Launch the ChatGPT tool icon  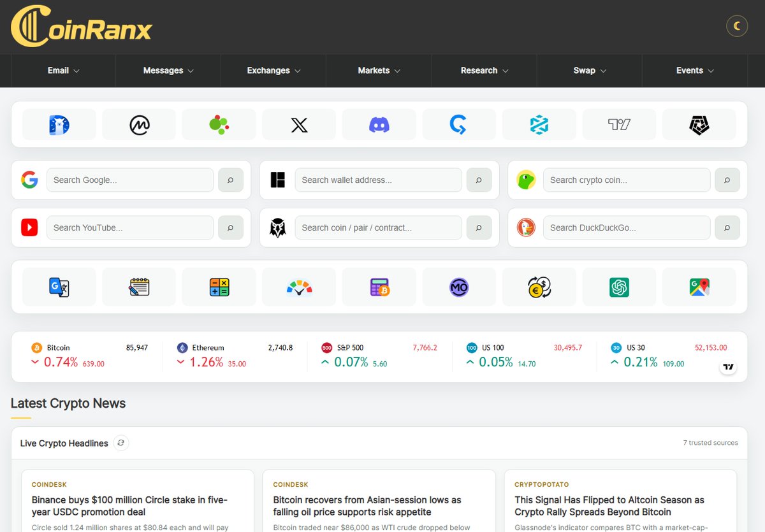coord(619,287)
